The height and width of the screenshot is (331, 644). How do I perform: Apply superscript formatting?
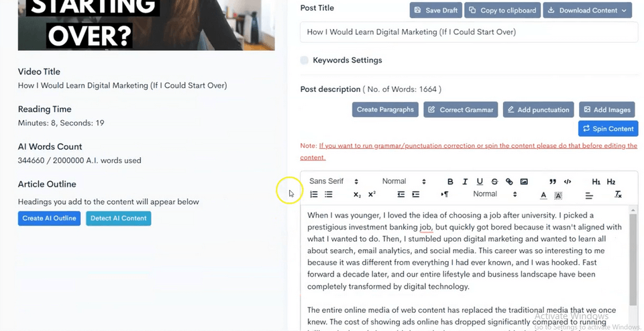(372, 194)
